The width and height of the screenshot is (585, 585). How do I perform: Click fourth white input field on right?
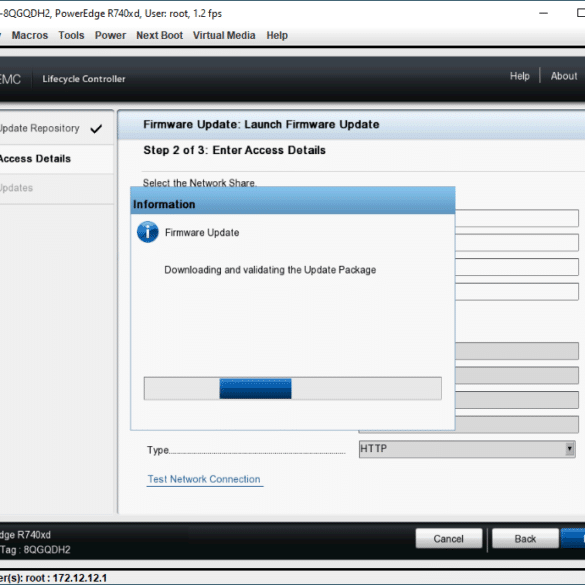point(517,292)
